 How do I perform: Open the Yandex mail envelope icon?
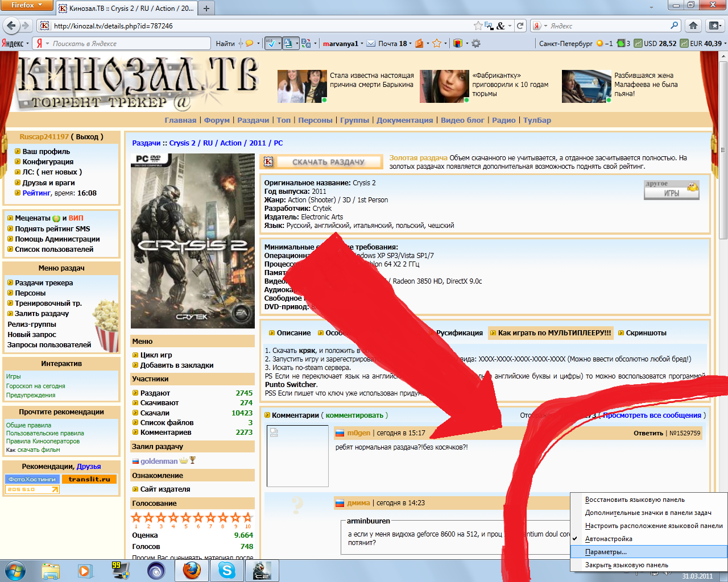click(x=371, y=43)
